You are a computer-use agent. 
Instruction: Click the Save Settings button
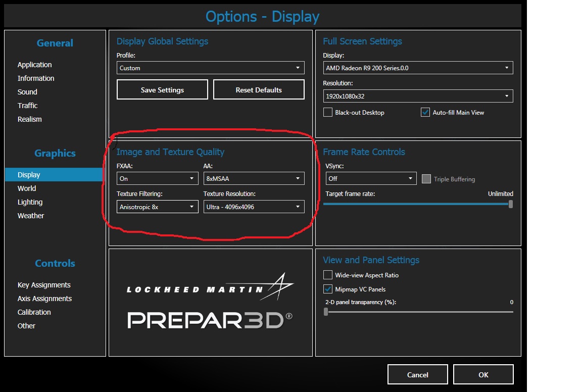(162, 89)
